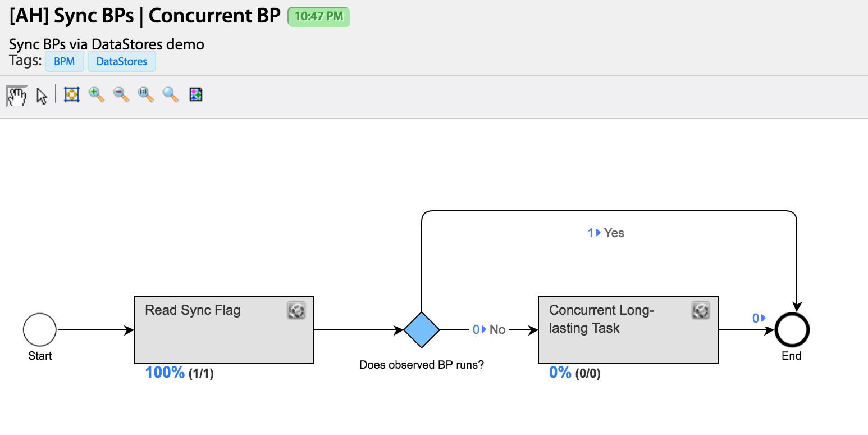Click the Start label text

click(40, 356)
